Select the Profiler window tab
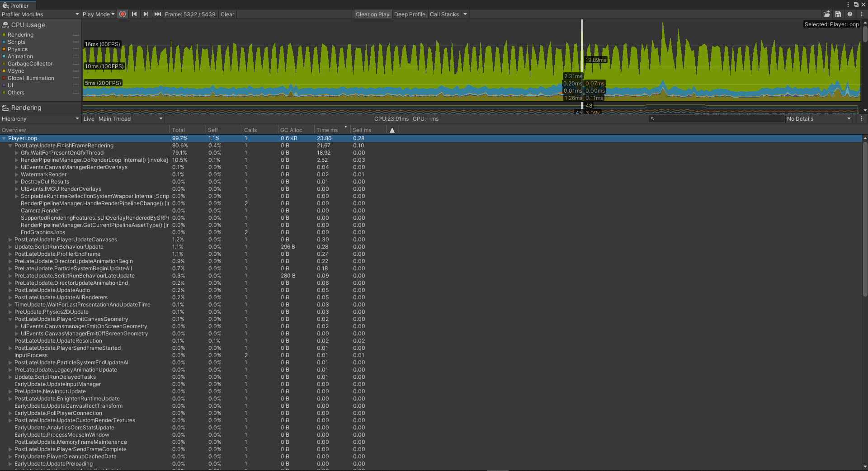The height and width of the screenshot is (471, 868). click(x=18, y=5)
